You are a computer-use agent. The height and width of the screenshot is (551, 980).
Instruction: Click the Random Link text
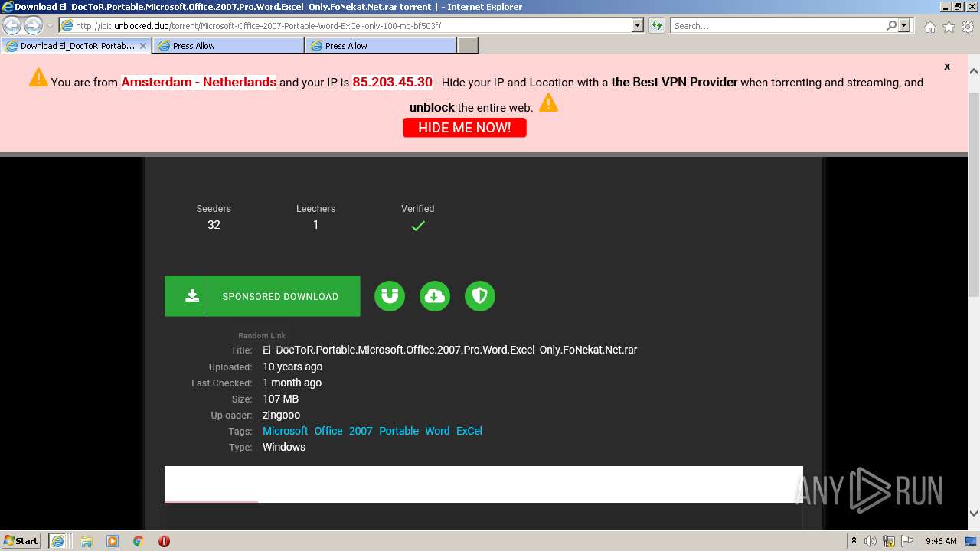pyautogui.click(x=262, y=335)
